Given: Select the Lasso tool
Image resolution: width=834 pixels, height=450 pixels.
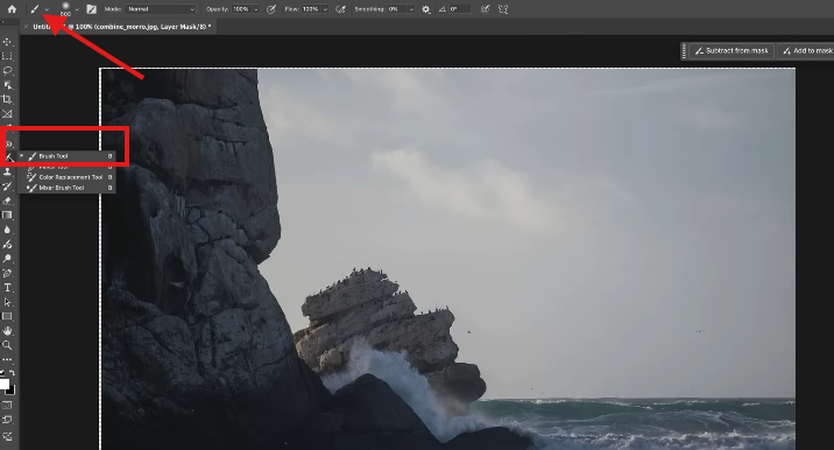Looking at the screenshot, I should point(7,70).
